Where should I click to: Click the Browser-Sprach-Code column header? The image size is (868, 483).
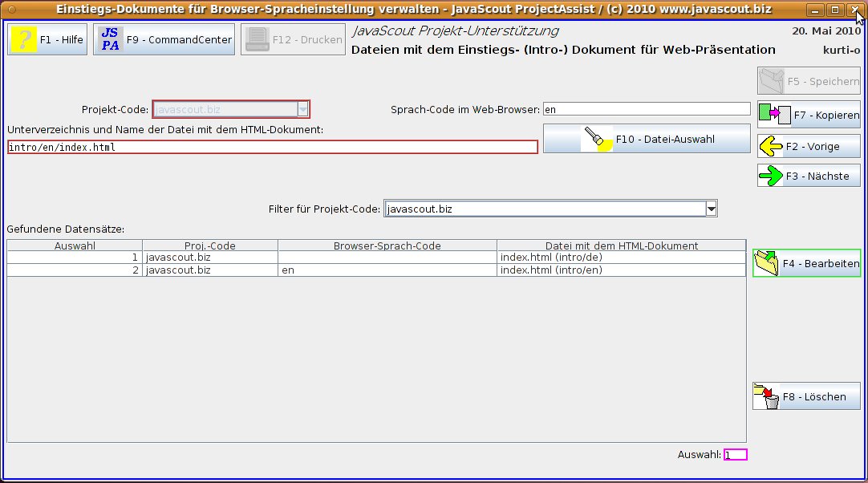[387, 246]
